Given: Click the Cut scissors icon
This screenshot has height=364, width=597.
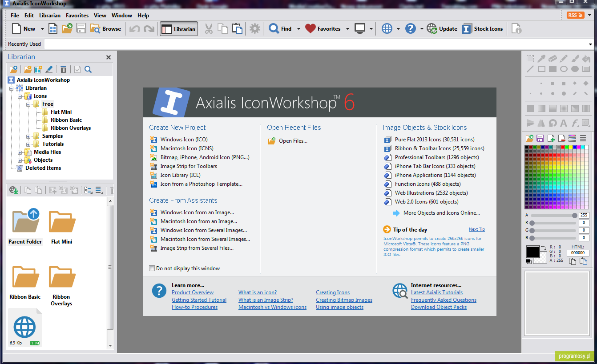Looking at the screenshot, I should tap(209, 29).
